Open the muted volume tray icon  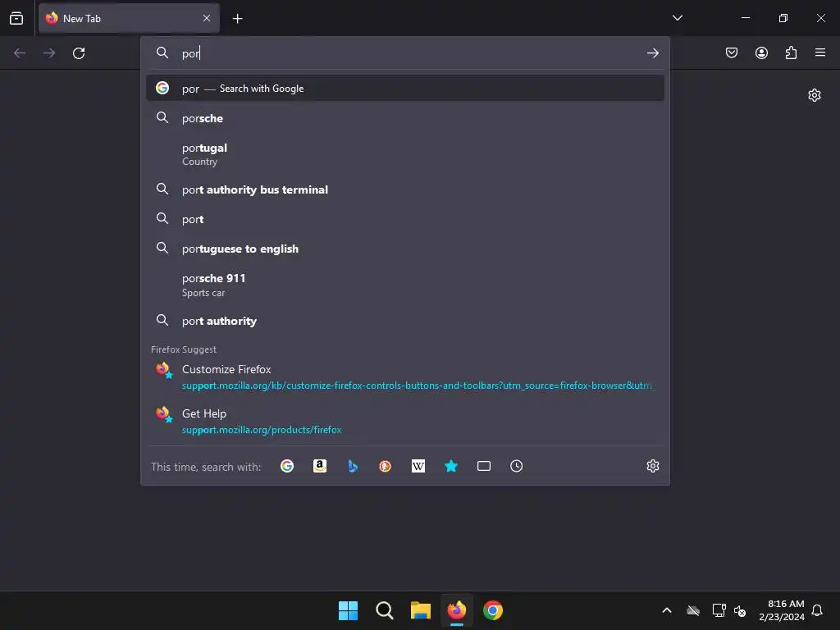[740, 610]
